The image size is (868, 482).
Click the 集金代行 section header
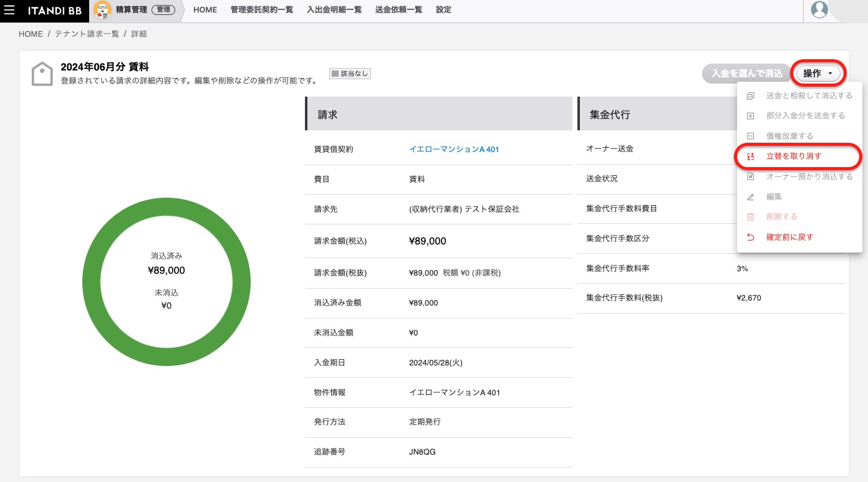point(657,113)
